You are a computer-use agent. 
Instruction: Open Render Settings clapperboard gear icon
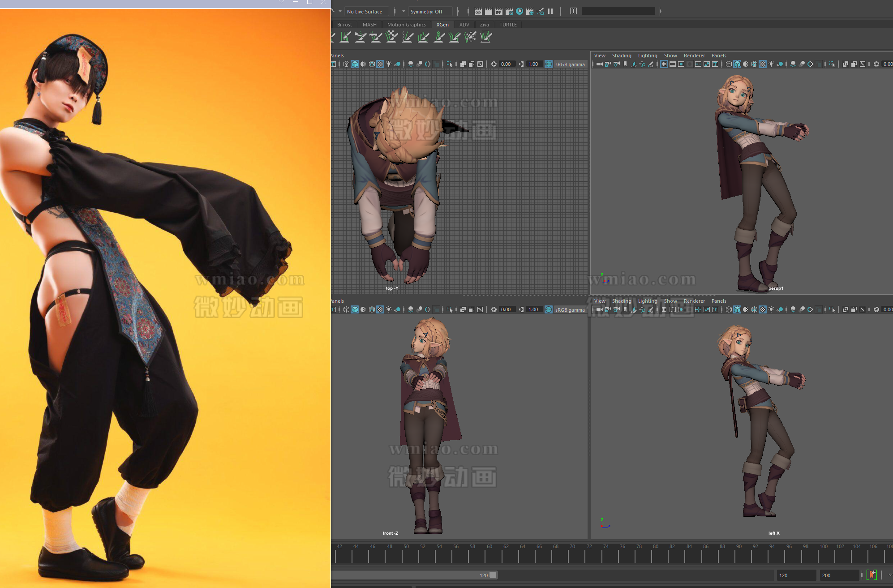pos(509,11)
